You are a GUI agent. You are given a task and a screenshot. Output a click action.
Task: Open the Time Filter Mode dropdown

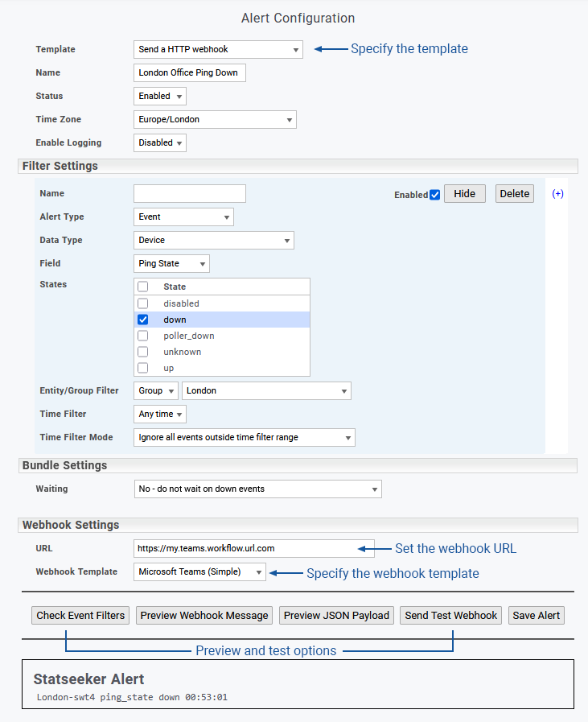pyautogui.click(x=245, y=437)
